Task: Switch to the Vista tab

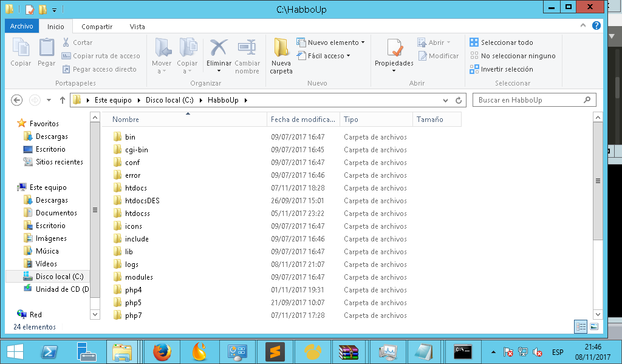Action: [137, 27]
